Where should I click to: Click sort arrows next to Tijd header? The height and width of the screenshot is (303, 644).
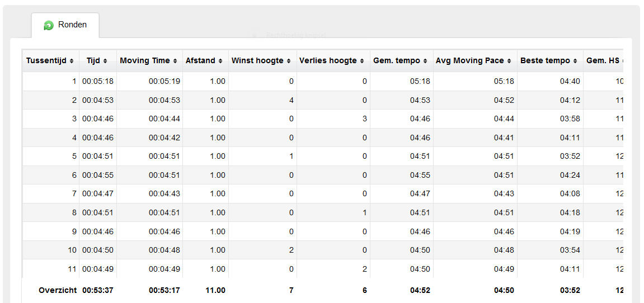pos(105,61)
